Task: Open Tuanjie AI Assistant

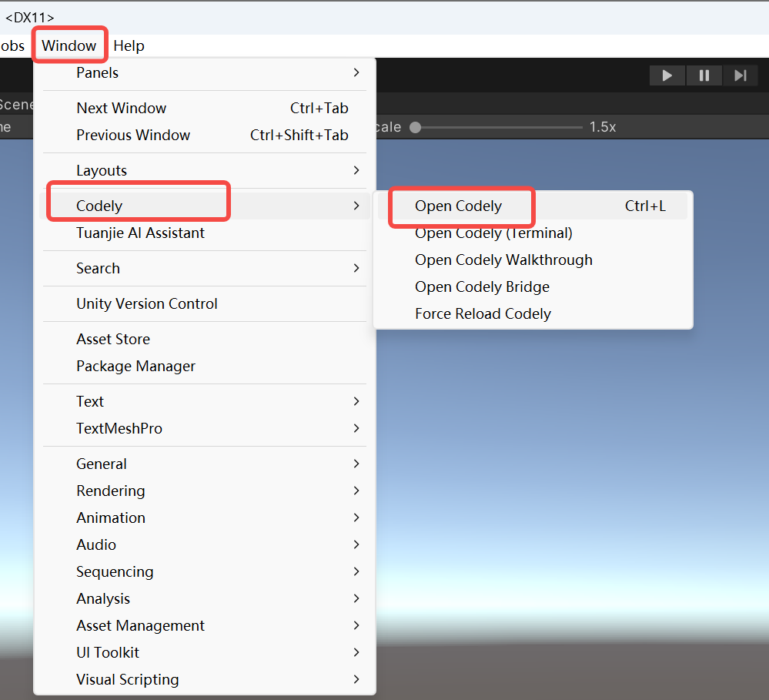Action: pyautogui.click(x=205, y=233)
